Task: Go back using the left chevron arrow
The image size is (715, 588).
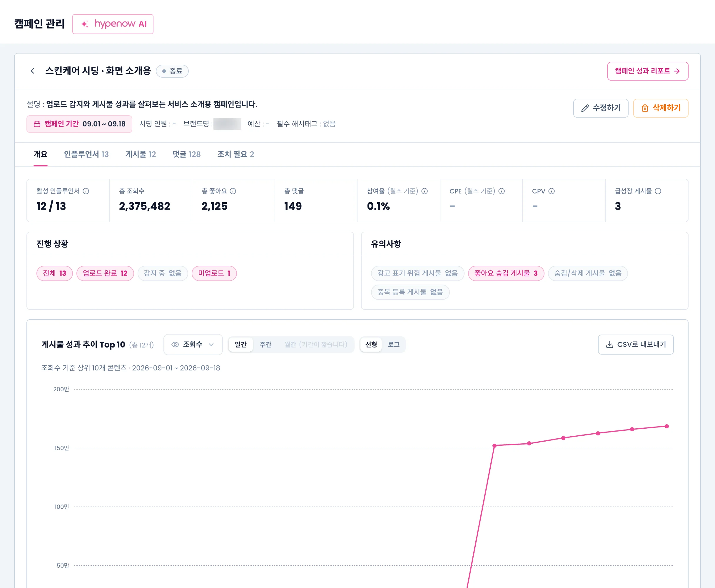Action: (33, 71)
